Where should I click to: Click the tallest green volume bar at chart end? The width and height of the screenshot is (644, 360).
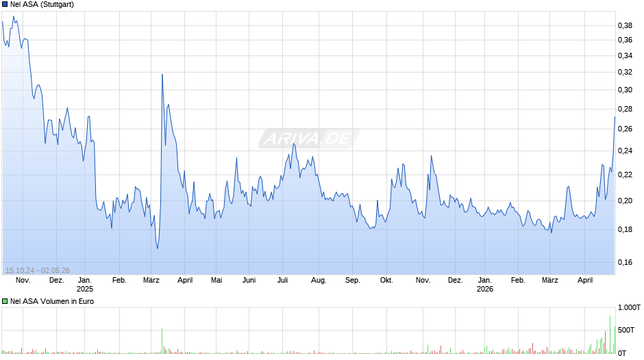click(610, 335)
